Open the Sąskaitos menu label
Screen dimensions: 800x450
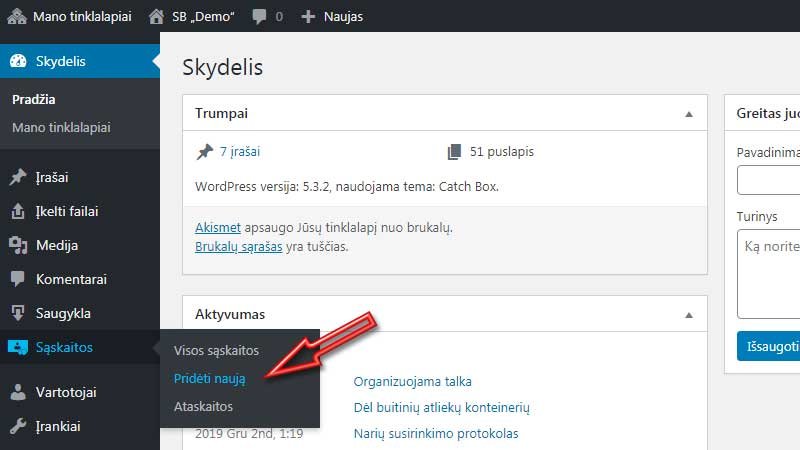pyautogui.click(x=64, y=347)
